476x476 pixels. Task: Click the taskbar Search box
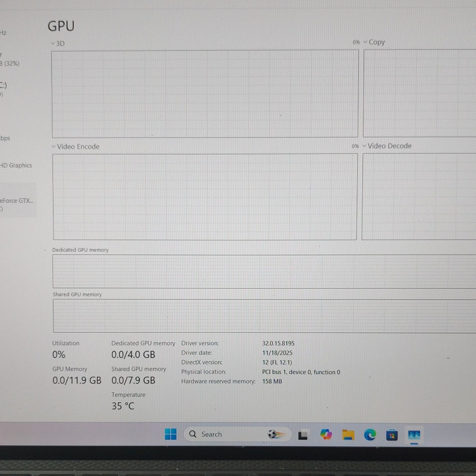pyautogui.click(x=237, y=434)
